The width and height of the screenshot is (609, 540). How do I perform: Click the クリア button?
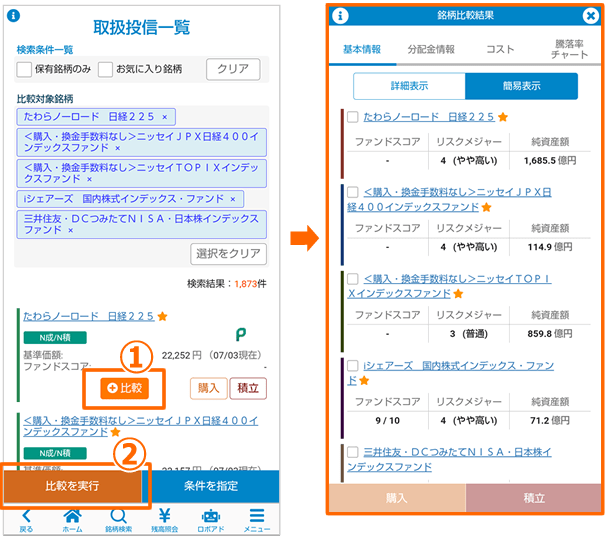point(233,69)
